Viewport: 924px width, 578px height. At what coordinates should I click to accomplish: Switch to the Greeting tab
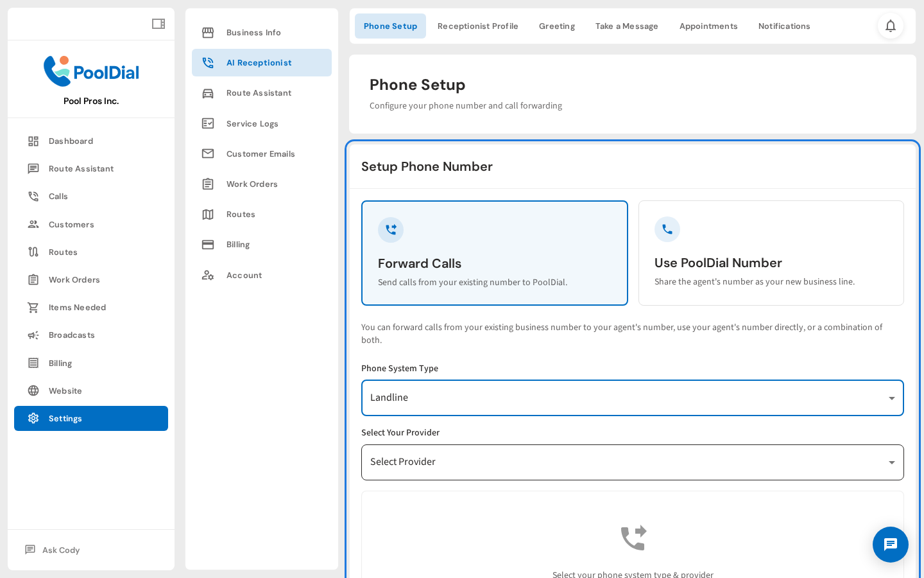(x=556, y=26)
